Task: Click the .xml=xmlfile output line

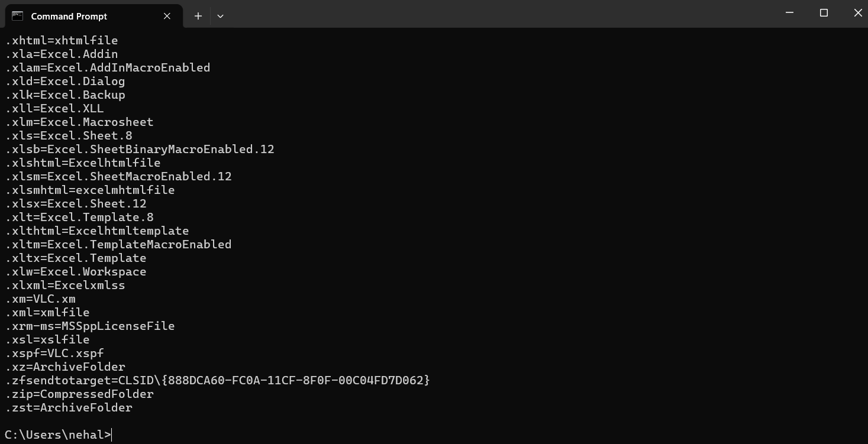Action: coord(48,312)
